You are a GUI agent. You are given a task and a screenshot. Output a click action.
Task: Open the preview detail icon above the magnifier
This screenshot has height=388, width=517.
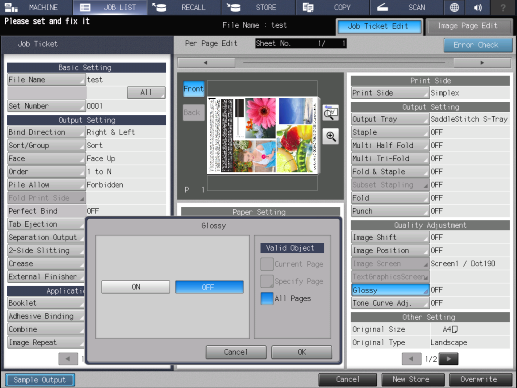331,113
